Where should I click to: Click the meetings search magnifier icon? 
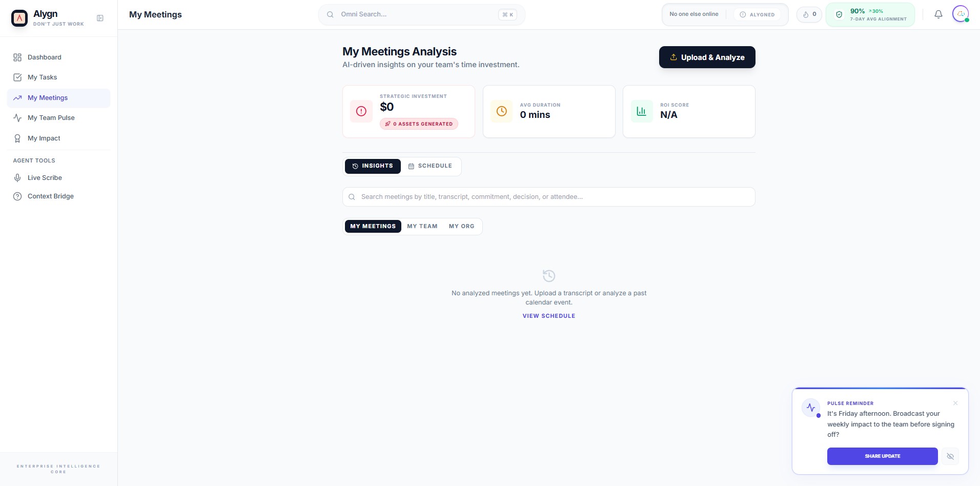pos(352,197)
